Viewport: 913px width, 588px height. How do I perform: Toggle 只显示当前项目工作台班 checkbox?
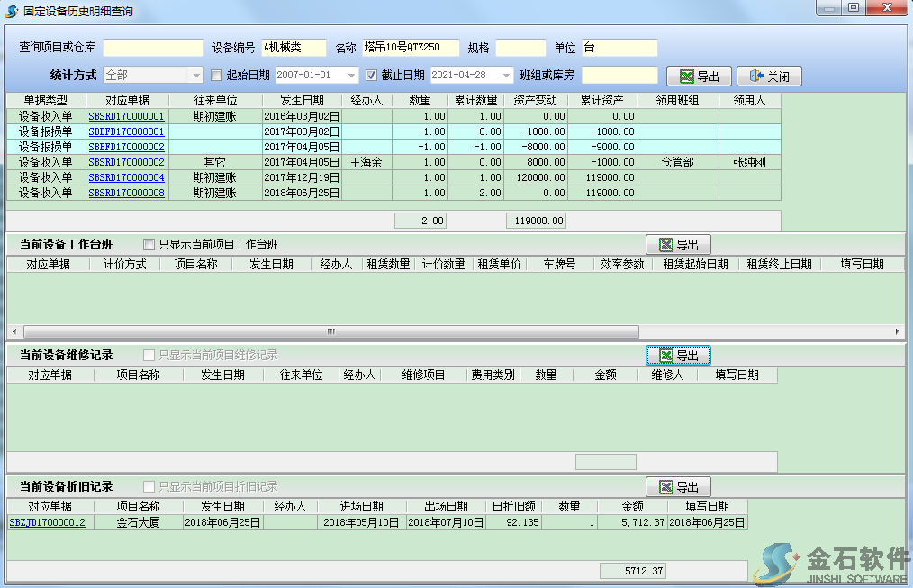click(149, 244)
